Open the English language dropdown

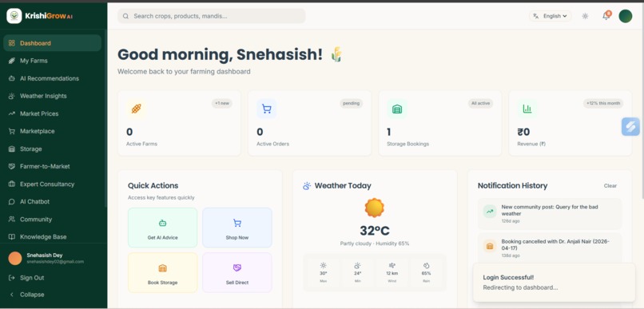tap(551, 16)
